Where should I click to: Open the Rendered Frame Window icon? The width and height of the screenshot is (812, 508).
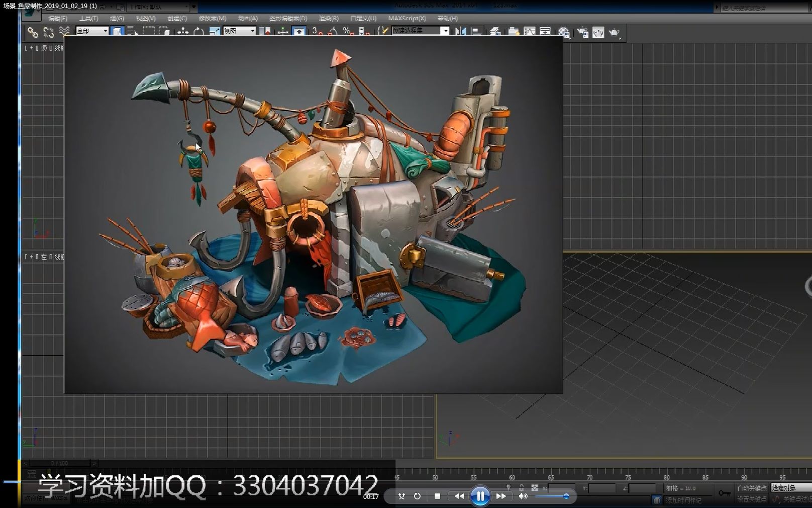[x=598, y=33]
